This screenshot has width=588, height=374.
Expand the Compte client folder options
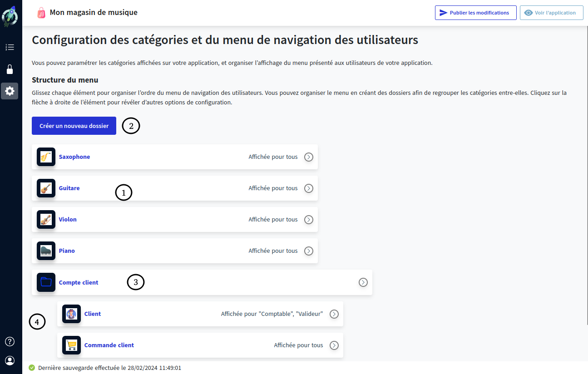(363, 282)
